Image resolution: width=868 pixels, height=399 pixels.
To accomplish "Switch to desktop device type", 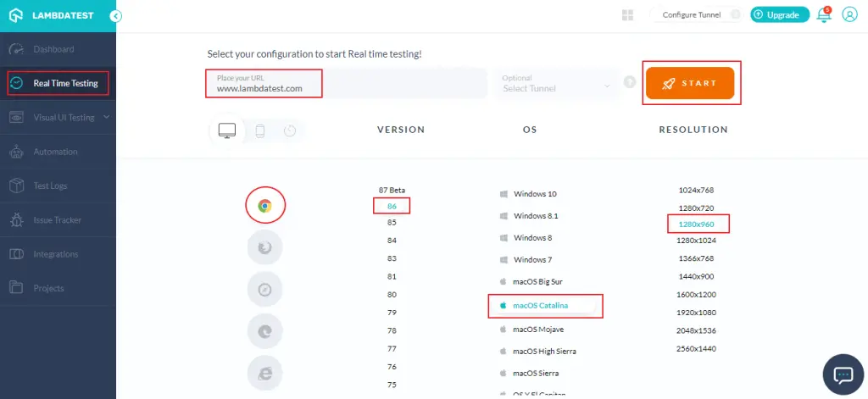I will click(x=227, y=130).
